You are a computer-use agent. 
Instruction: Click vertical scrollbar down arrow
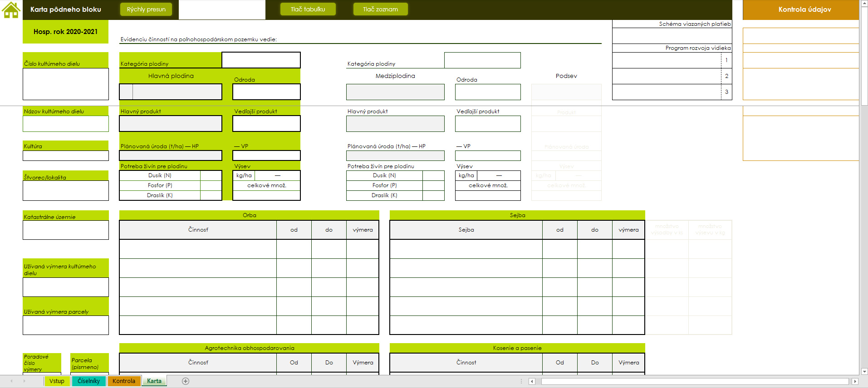[864, 371]
